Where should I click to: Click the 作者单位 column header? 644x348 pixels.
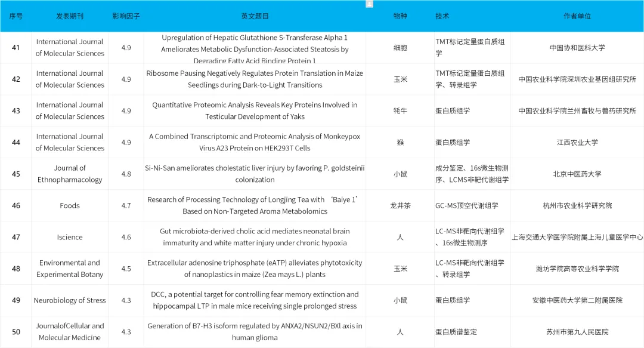(577, 16)
